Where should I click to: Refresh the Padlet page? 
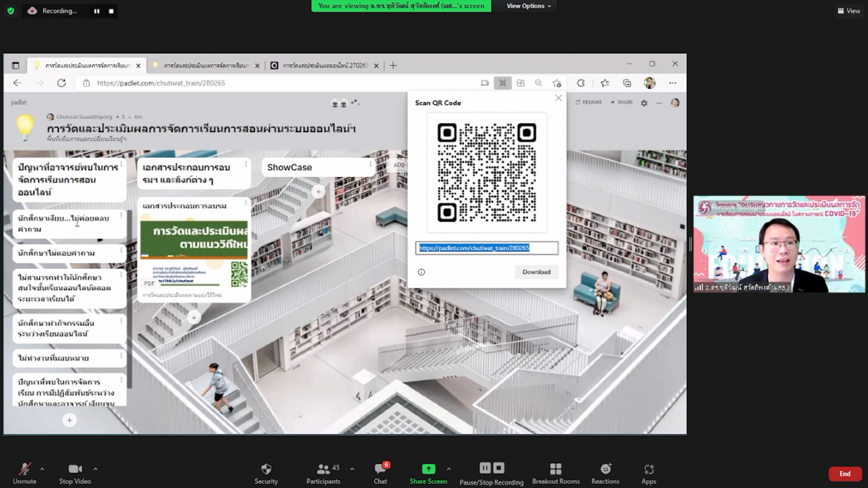[62, 83]
